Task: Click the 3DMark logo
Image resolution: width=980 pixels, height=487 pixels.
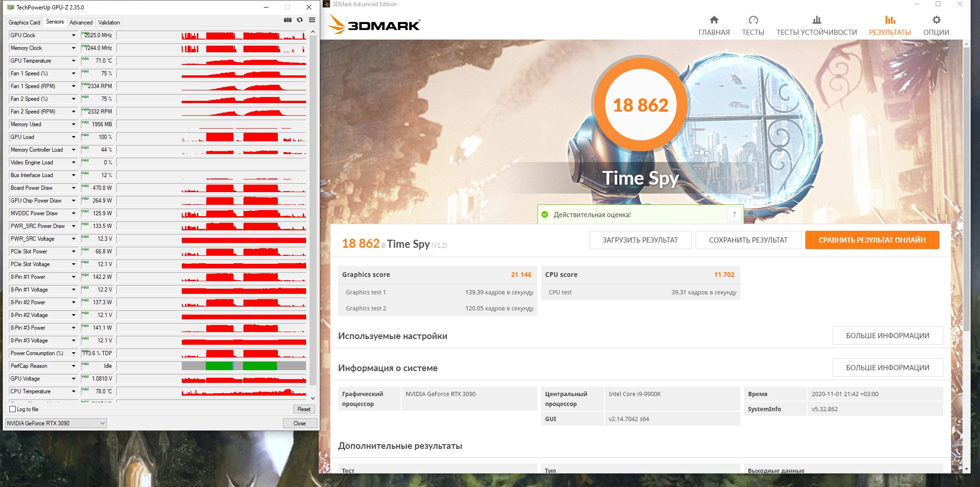Action: [374, 24]
